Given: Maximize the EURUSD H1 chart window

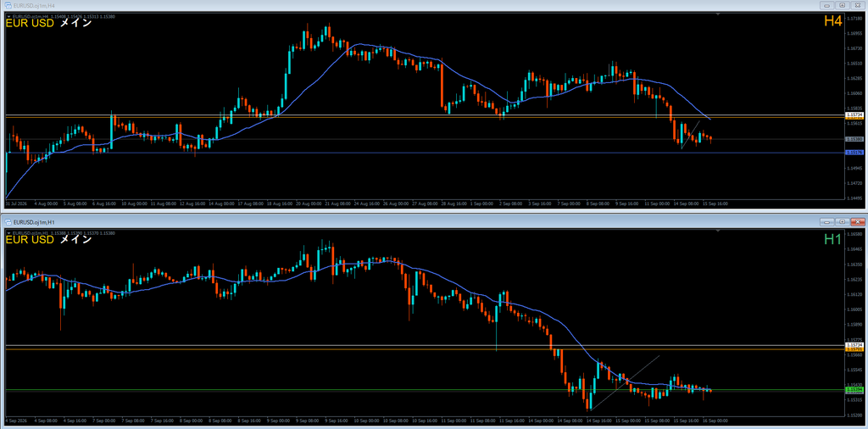Looking at the screenshot, I should [x=843, y=222].
